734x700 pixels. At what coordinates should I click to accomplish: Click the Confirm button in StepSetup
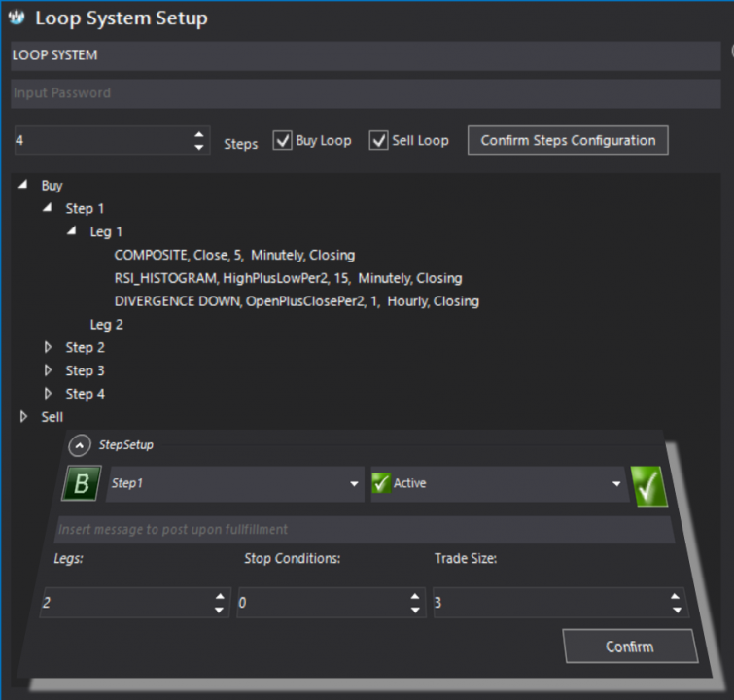pos(630,647)
